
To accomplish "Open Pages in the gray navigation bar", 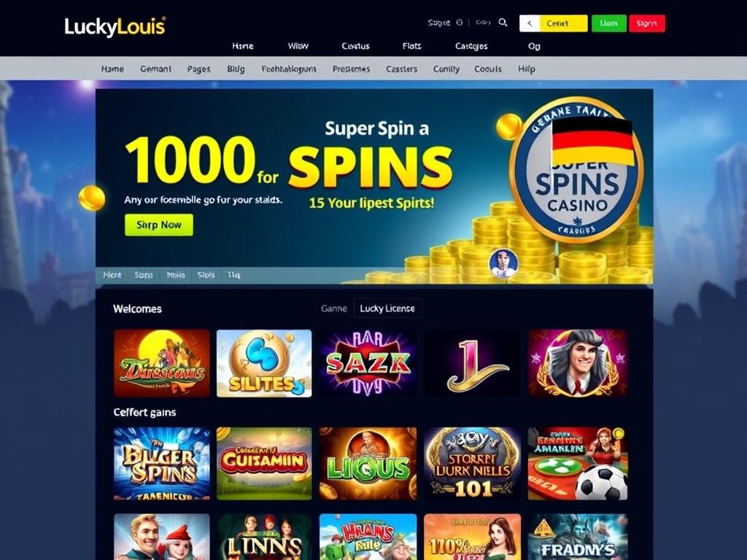I will coord(198,69).
